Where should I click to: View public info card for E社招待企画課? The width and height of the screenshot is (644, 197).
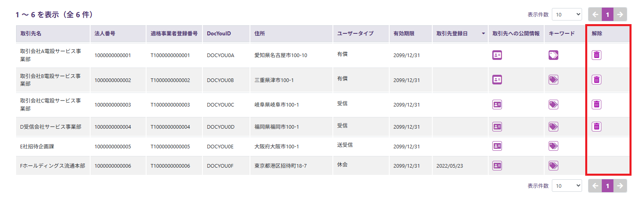tap(497, 146)
